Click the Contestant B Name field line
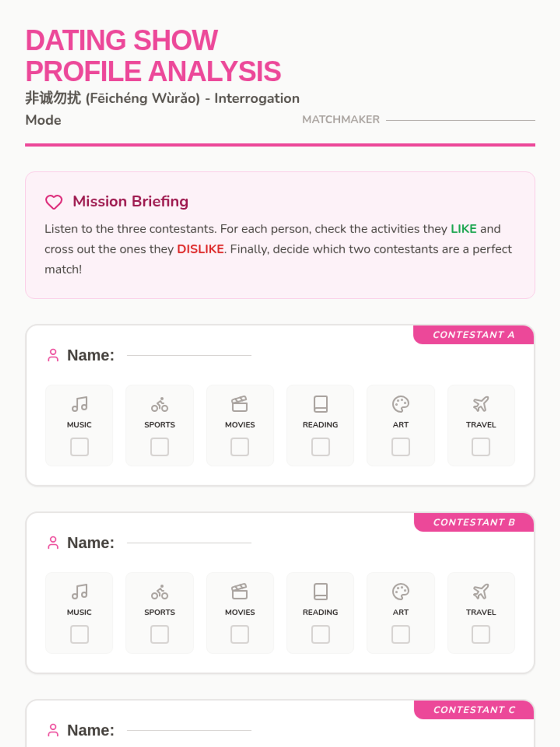 [x=189, y=543]
